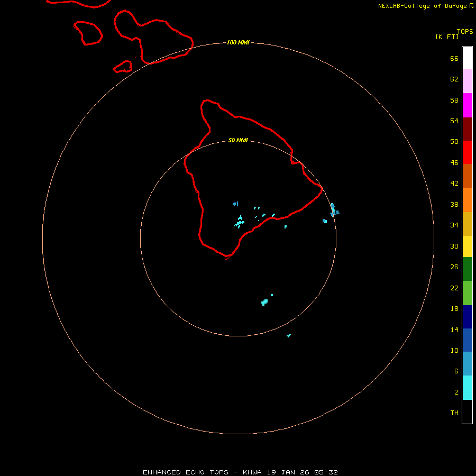The height and width of the screenshot is (476, 476).
Task: Click the ENHANCED ECHO TOPS caption
Action: [186, 472]
